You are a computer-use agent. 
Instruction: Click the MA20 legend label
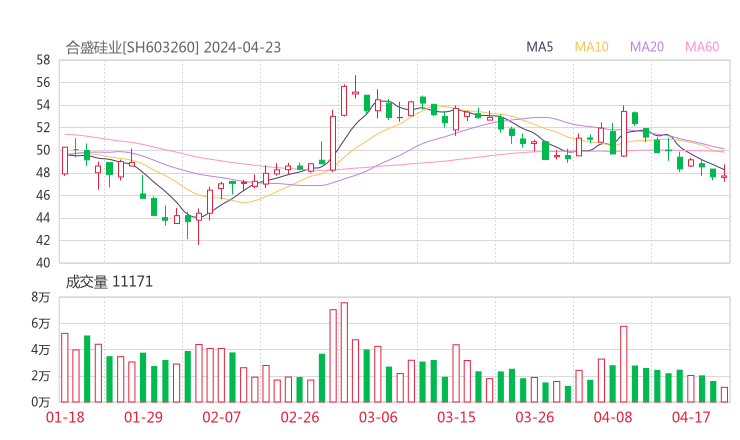(647, 47)
